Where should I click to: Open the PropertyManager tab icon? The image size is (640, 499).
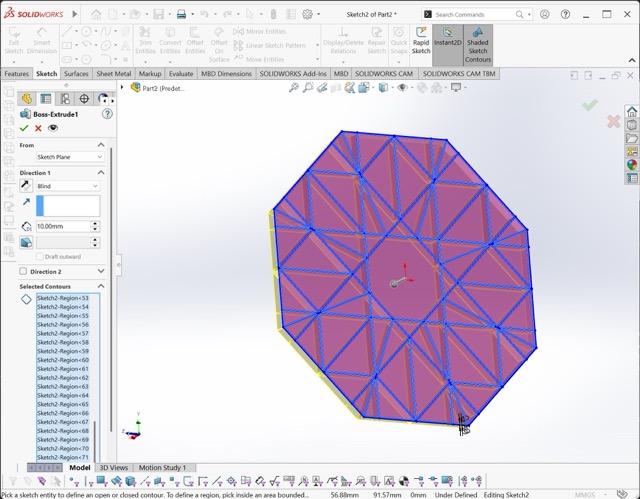46,98
